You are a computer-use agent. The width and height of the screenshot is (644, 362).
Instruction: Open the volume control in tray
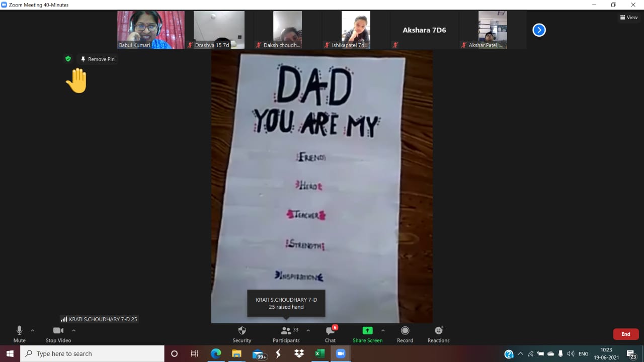pos(571,354)
